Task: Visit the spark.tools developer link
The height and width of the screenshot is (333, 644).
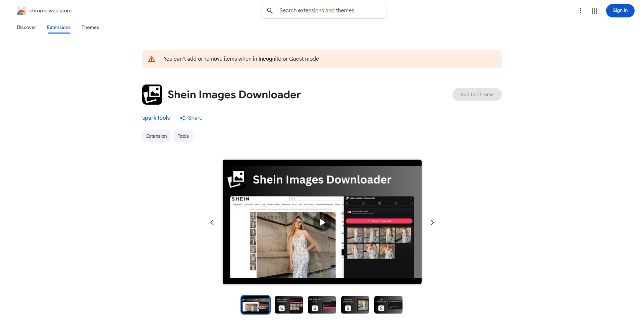Action: [156, 118]
